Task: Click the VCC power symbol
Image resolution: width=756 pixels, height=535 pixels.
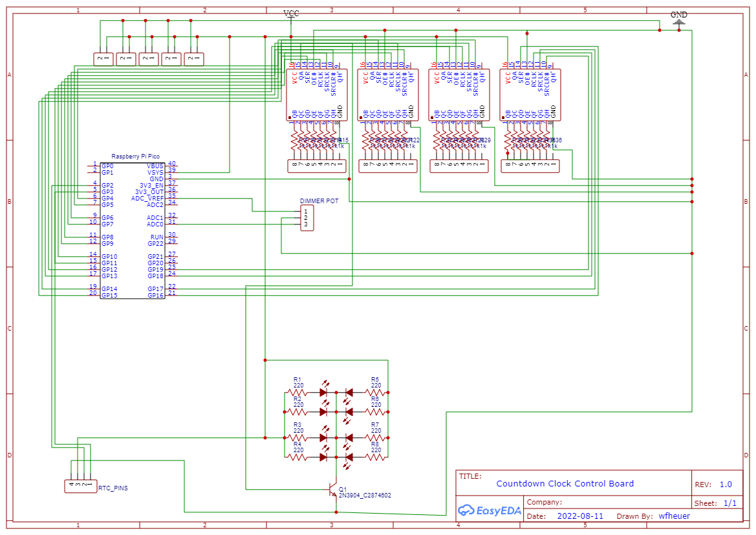Action: click(291, 14)
